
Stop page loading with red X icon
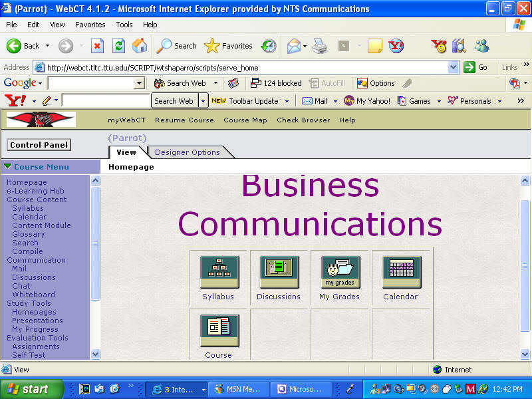(x=97, y=46)
